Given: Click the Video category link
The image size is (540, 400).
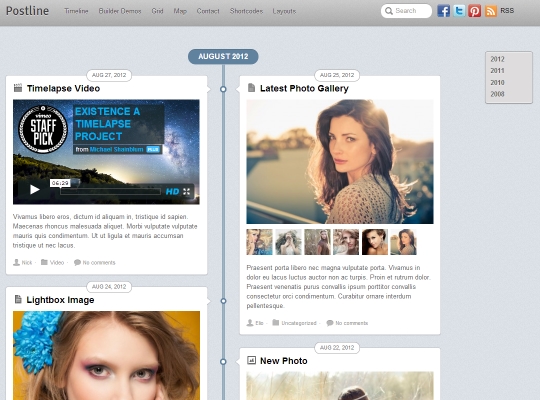Looking at the screenshot, I should (x=57, y=263).
